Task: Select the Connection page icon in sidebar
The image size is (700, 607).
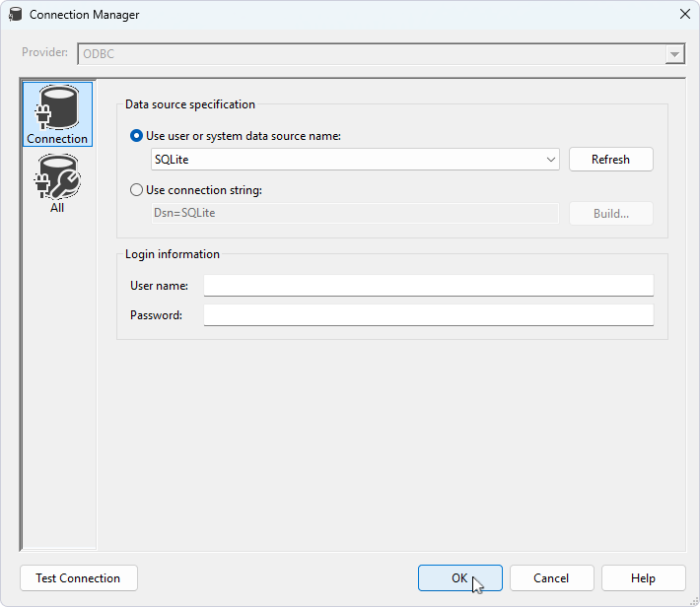Action: click(x=57, y=114)
